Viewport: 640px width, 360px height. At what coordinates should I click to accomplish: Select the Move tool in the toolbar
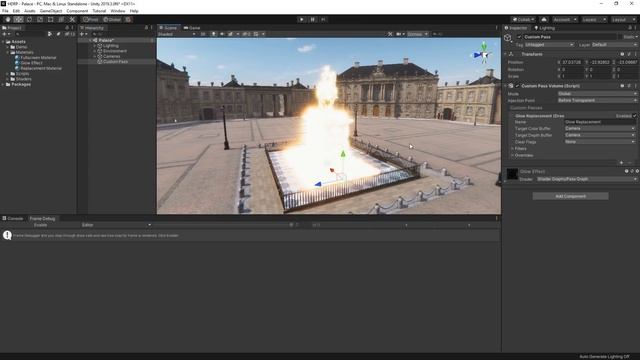tap(18, 19)
